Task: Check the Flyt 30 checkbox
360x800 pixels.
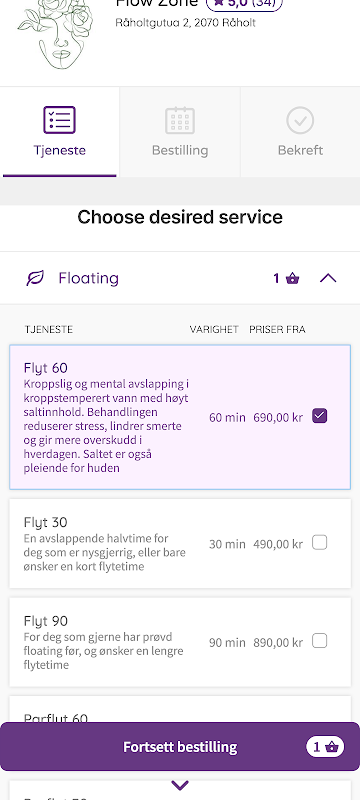Action: 320,543
